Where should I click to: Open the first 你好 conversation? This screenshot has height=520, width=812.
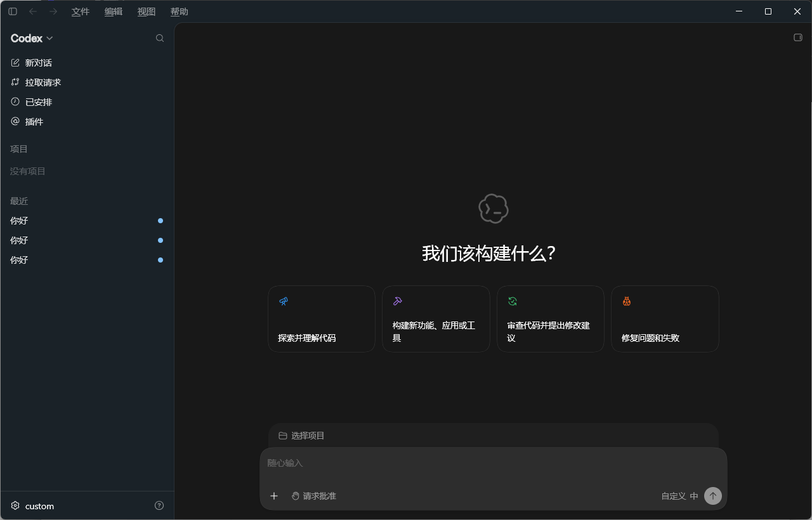87,221
